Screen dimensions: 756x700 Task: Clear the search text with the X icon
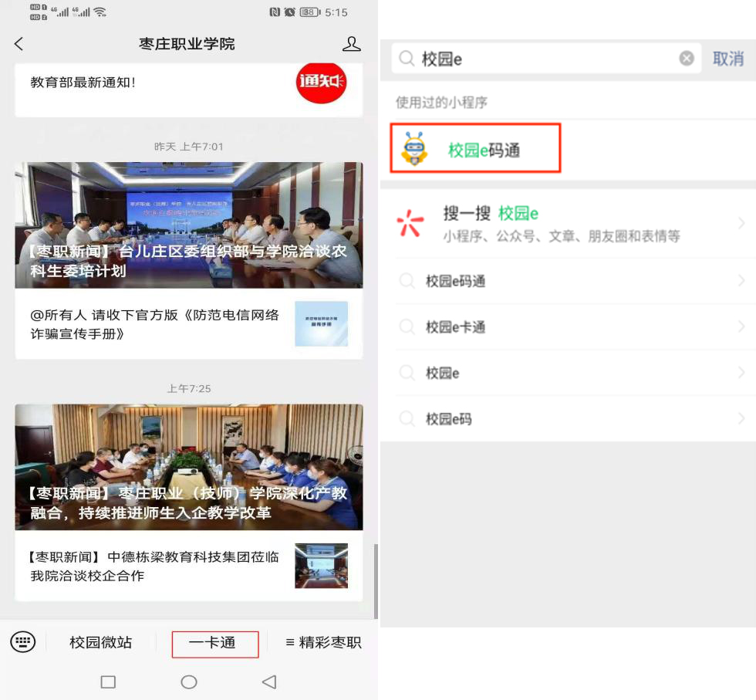[687, 59]
